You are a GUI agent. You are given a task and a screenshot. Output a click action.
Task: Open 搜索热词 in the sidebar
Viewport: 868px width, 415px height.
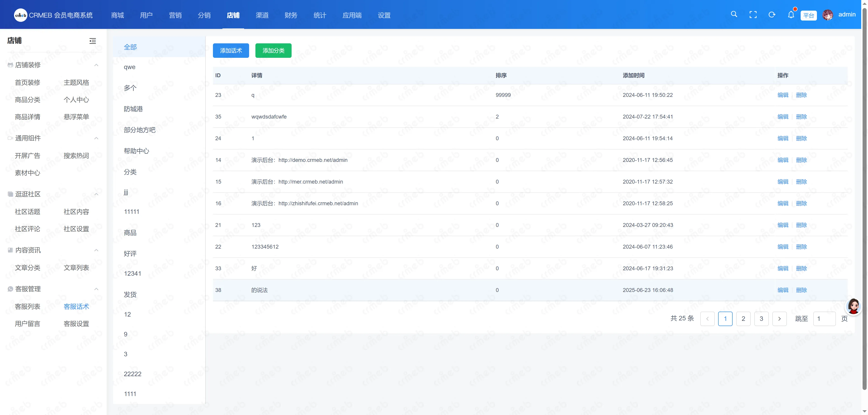[76, 156]
